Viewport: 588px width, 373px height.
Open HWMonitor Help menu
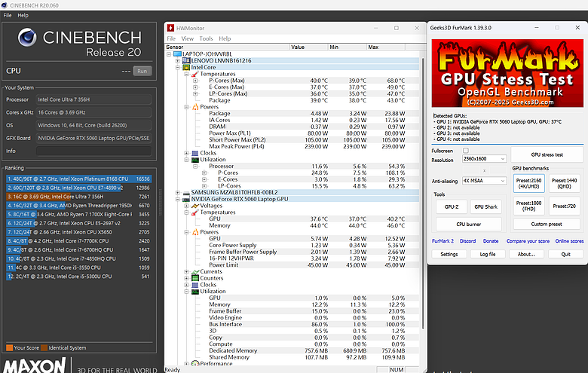tap(225, 38)
